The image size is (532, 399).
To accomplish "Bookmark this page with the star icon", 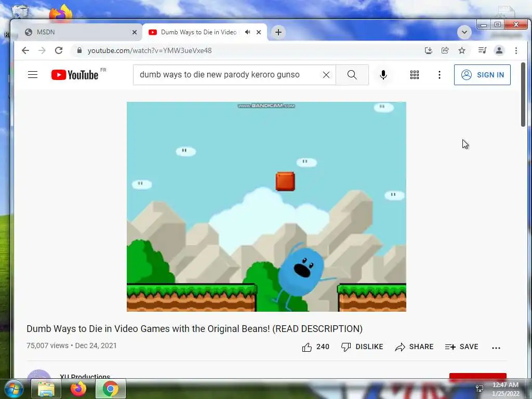I will point(462,50).
